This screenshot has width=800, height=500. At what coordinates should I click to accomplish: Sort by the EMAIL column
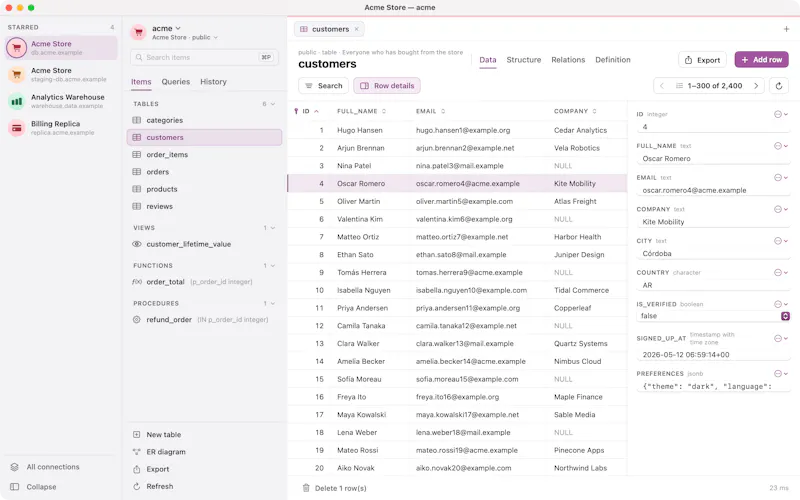tap(430, 111)
